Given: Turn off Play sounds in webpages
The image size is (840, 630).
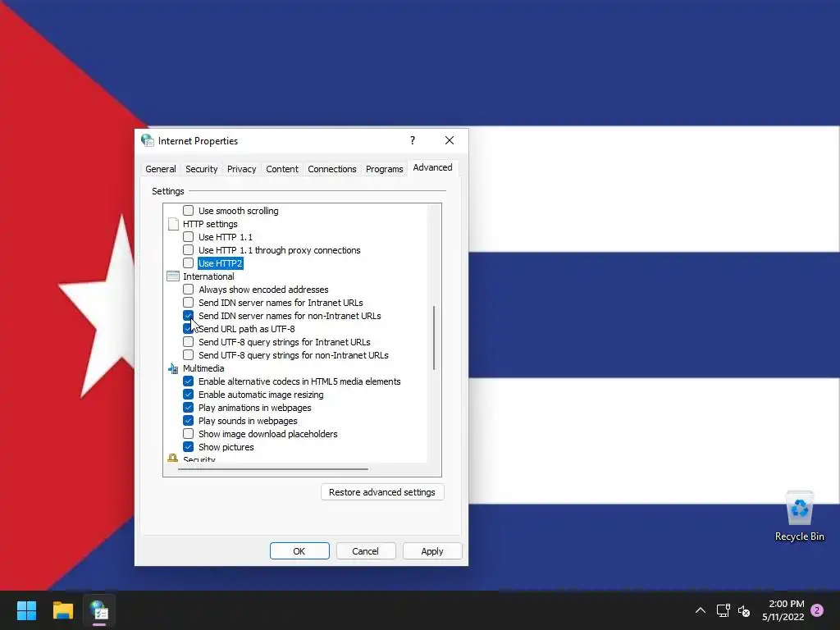Looking at the screenshot, I should coord(188,421).
